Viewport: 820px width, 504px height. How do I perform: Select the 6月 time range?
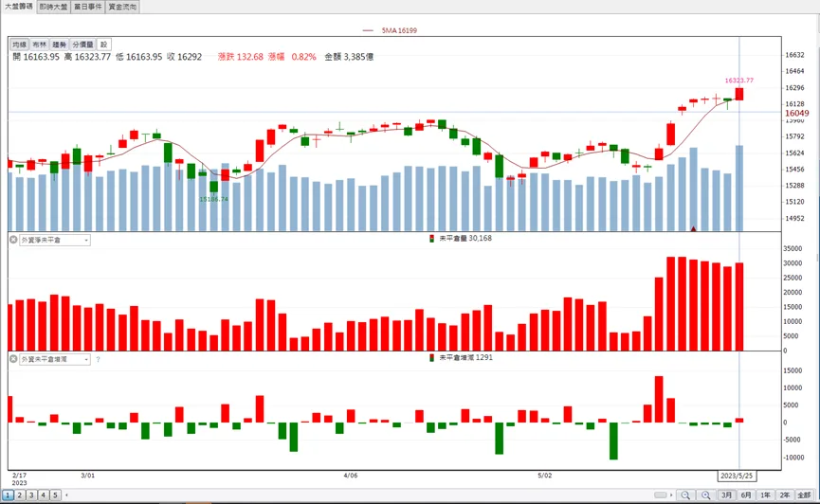746,495
